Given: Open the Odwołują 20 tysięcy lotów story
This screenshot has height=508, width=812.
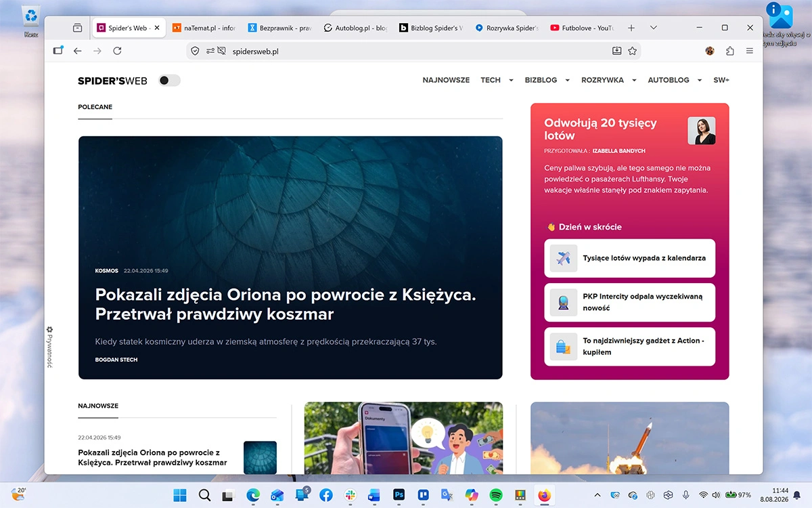Looking at the screenshot, I should pos(600,129).
